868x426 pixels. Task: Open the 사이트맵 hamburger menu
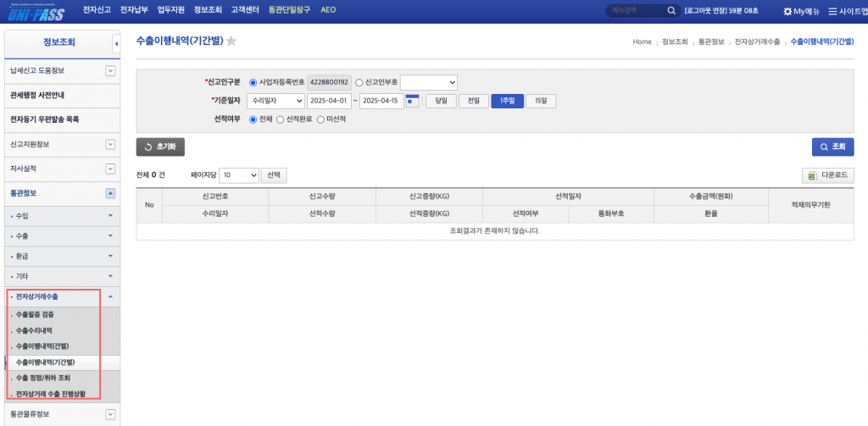(x=833, y=11)
